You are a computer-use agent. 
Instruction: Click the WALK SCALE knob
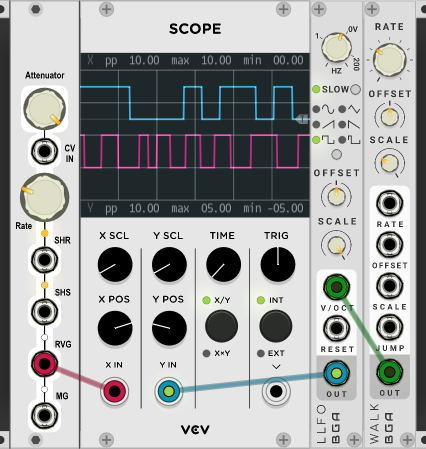coord(389,163)
